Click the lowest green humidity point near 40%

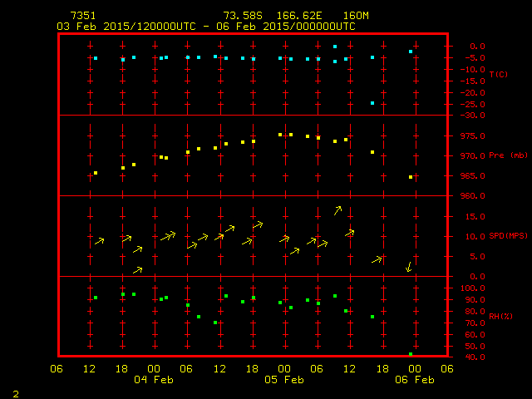411,354
